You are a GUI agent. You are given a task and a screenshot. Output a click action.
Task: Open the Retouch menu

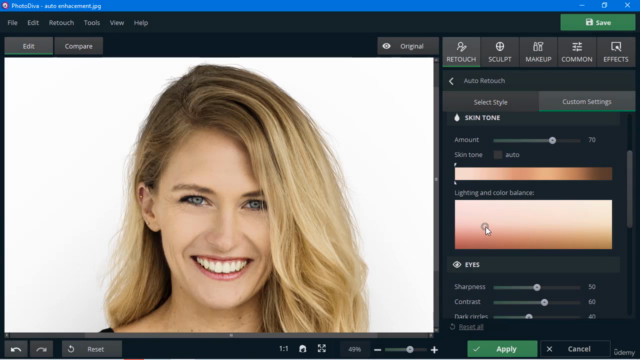tap(61, 23)
